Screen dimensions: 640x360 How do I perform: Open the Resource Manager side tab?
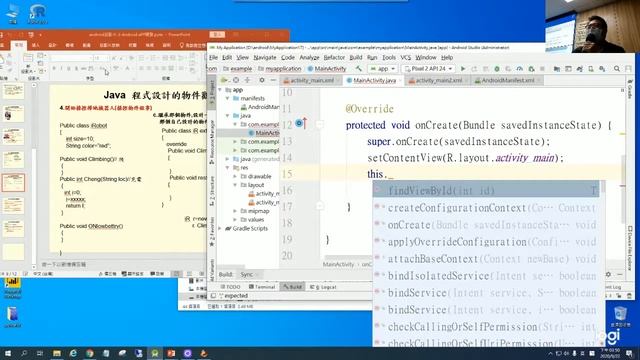[x=212, y=142]
